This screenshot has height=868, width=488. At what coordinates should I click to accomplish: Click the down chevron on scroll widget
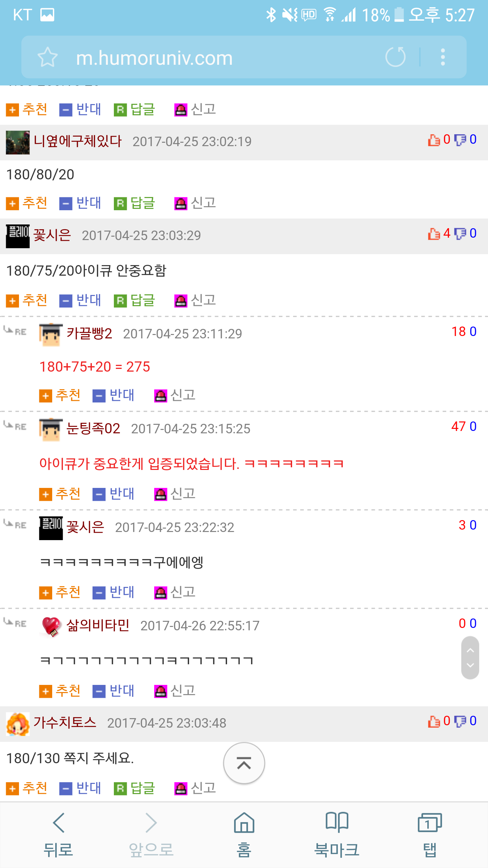[x=470, y=666]
